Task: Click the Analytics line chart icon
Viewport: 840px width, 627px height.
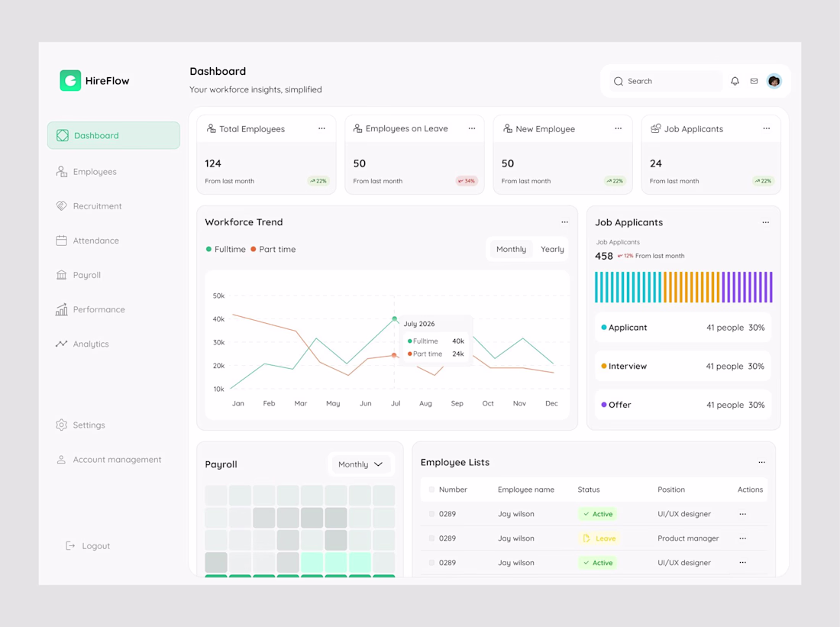Action: [61, 344]
